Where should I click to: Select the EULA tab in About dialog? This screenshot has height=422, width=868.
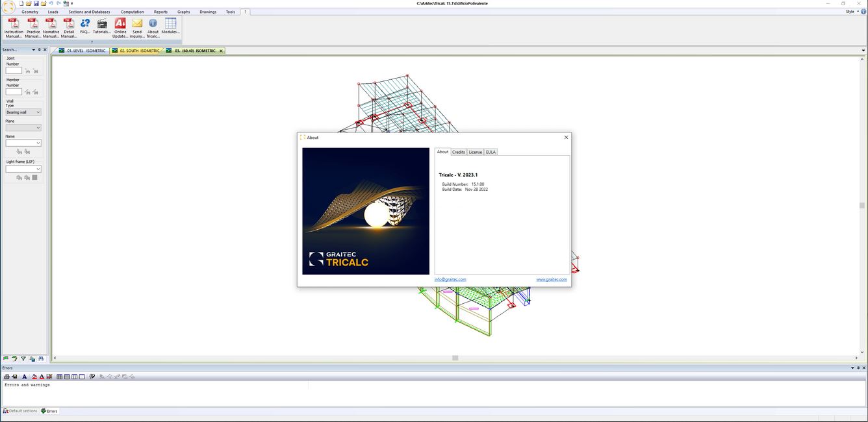[x=491, y=151]
